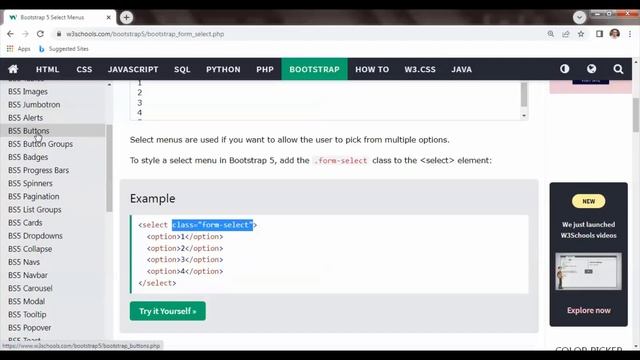Open a new browser tab
Image resolution: width=640 pixels, height=360 pixels.
pyautogui.click(x=126, y=17)
